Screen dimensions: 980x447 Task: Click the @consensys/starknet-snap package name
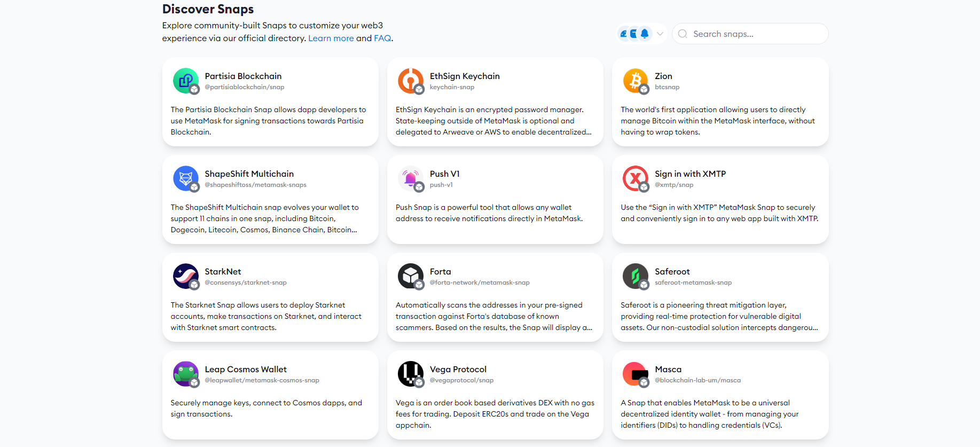point(246,283)
